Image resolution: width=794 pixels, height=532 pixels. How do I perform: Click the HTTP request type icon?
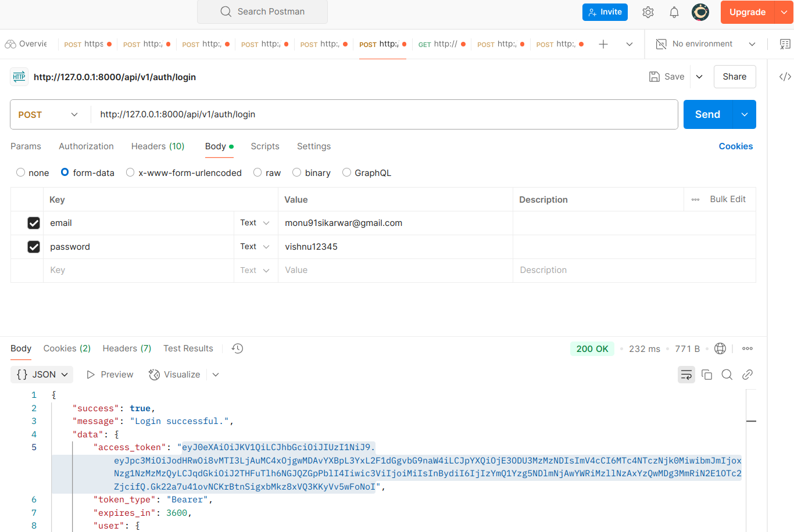[19, 77]
